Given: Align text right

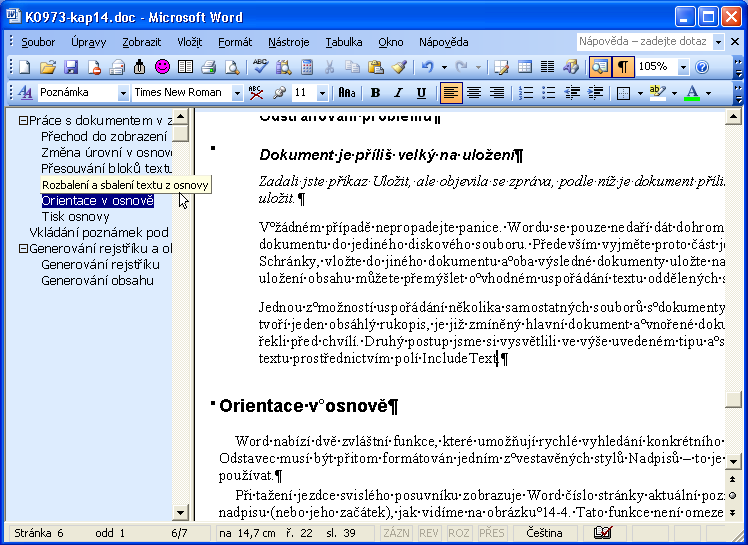Looking at the screenshot, I should [497, 93].
